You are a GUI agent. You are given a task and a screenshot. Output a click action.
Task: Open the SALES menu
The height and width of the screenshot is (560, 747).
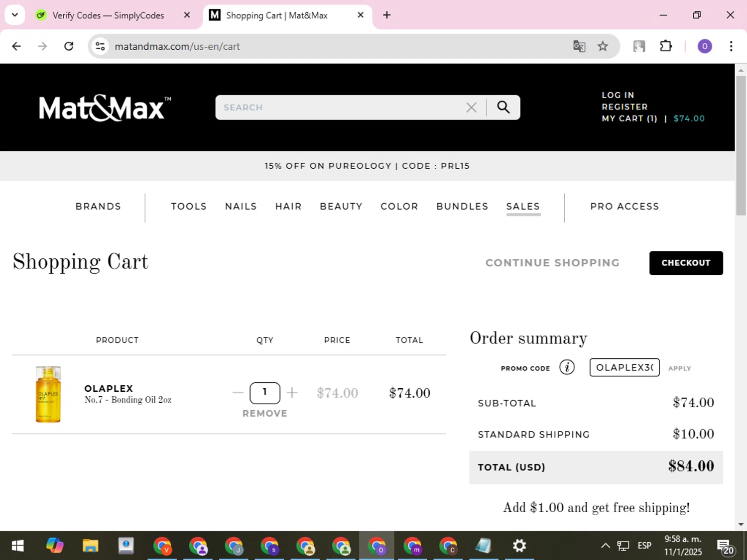523,206
